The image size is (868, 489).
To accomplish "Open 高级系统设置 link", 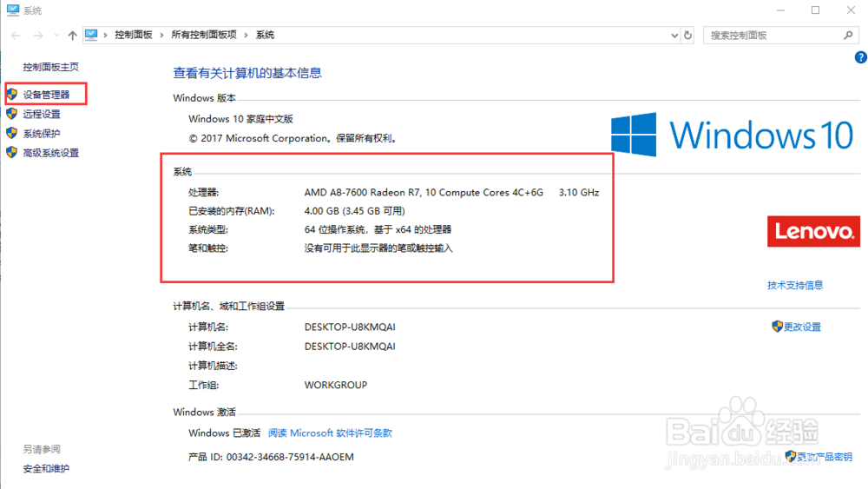I will [x=51, y=153].
